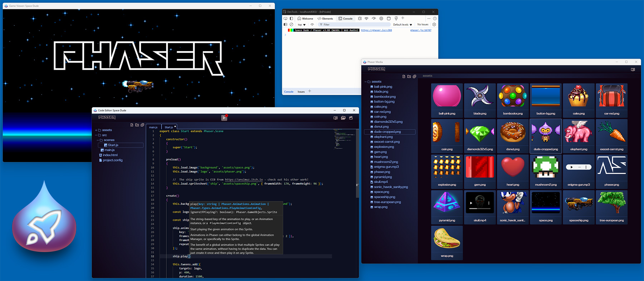Open the Memory chip icon in DevTools

tap(381, 18)
